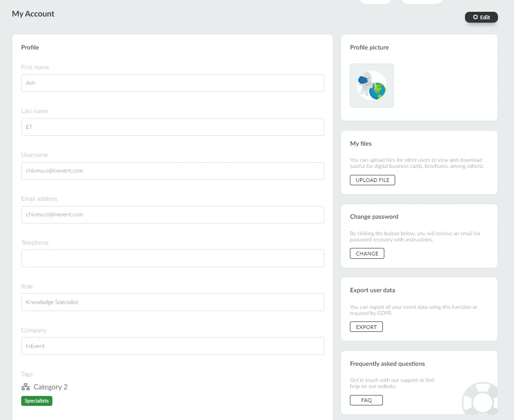Click the Username input field
This screenshot has width=514, height=420.
pyautogui.click(x=173, y=171)
